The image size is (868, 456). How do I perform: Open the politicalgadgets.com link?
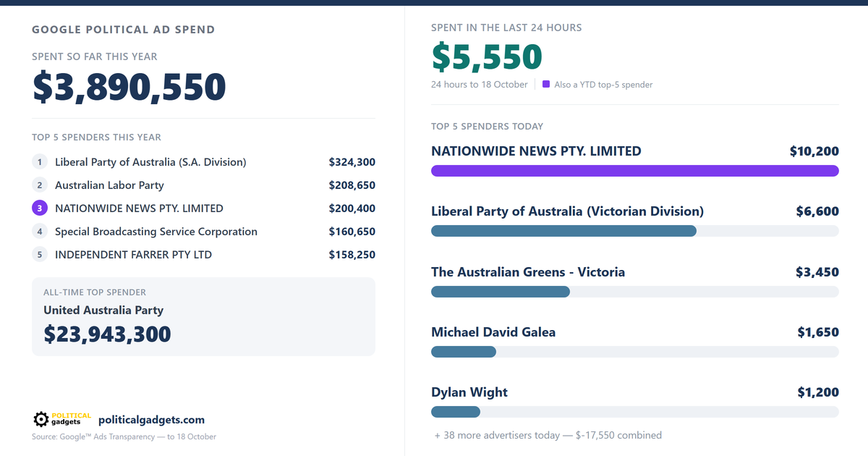click(x=151, y=420)
